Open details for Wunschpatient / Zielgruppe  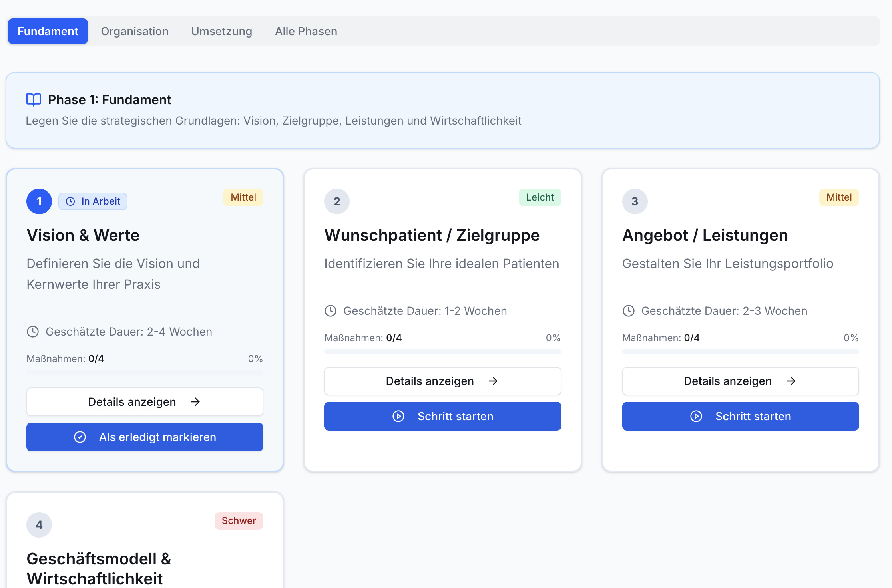pyautogui.click(x=443, y=381)
